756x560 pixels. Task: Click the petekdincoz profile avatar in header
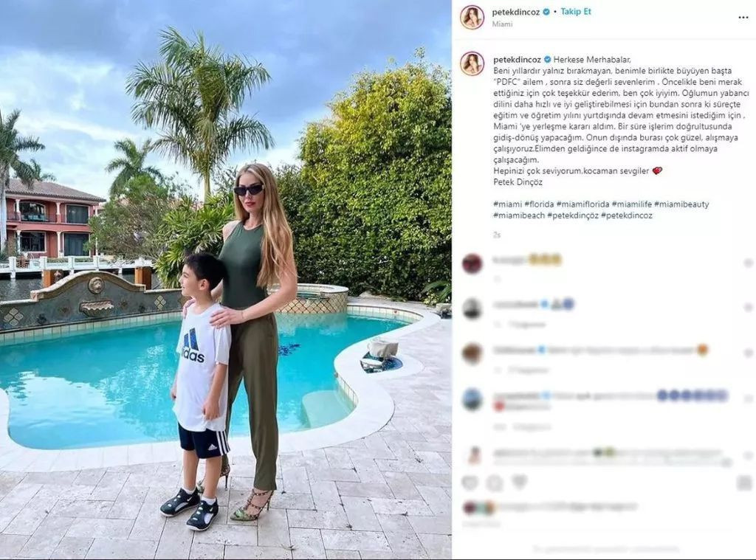472,18
